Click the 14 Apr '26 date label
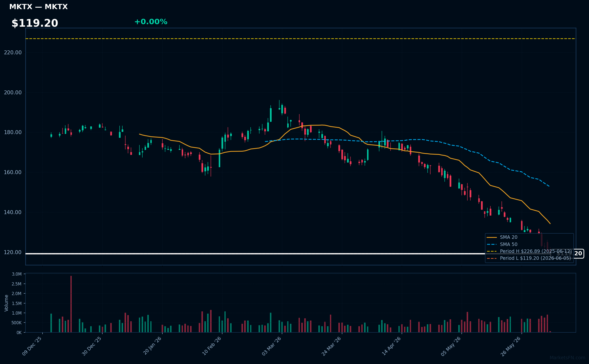Image resolution: width=589 pixels, height=364 pixels. tap(392, 346)
